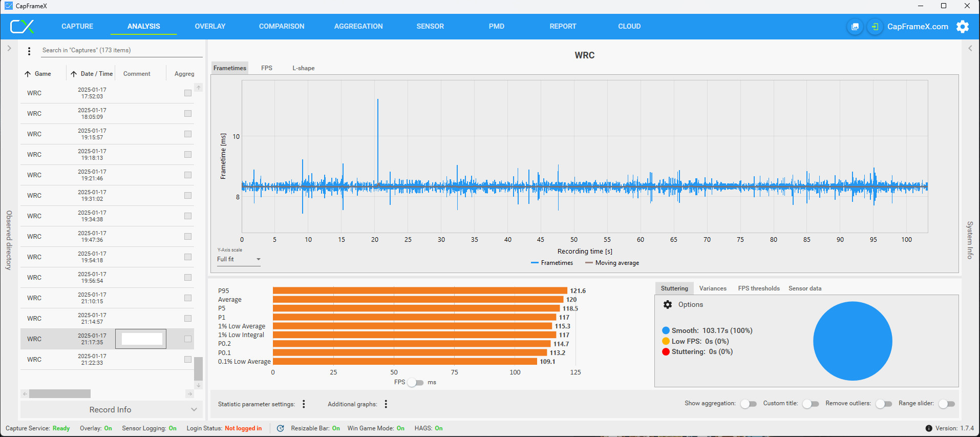Click the Search in Captures input field
980x437 pixels.
pos(121,50)
